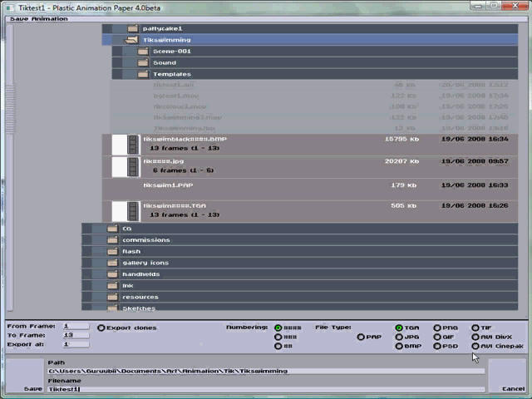
Task: Choose GIF file type
Action: pyautogui.click(x=437, y=337)
